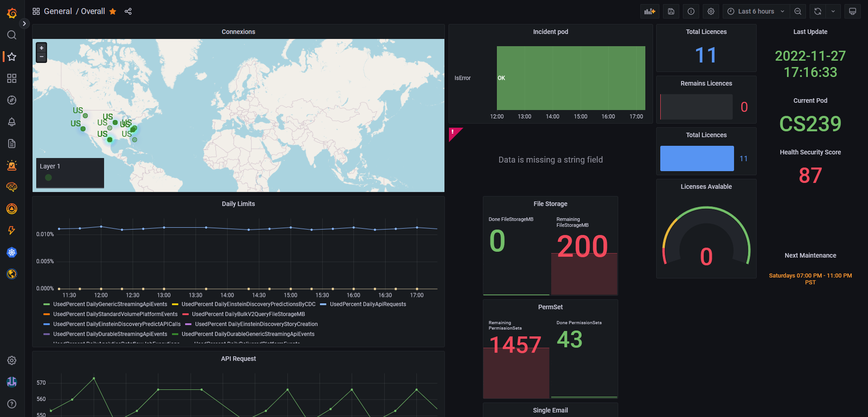Image resolution: width=868 pixels, height=417 pixels.
Task: Open the PermSet panel title menu
Action: coord(550,307)
